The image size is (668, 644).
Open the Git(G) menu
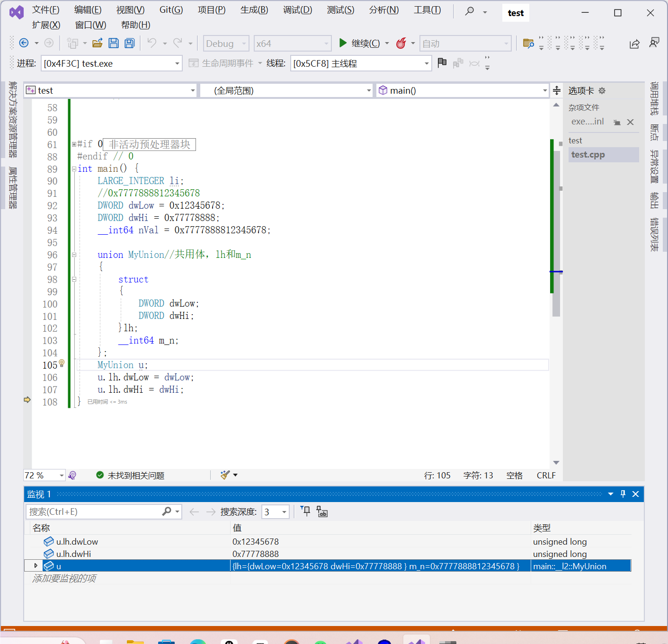[x=171, y=10]
